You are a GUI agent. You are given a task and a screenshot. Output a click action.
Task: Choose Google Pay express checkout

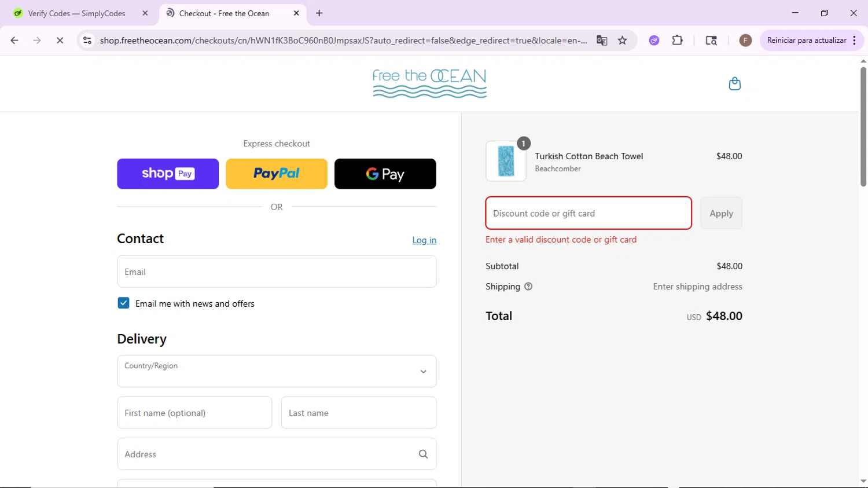click(385, 174)
